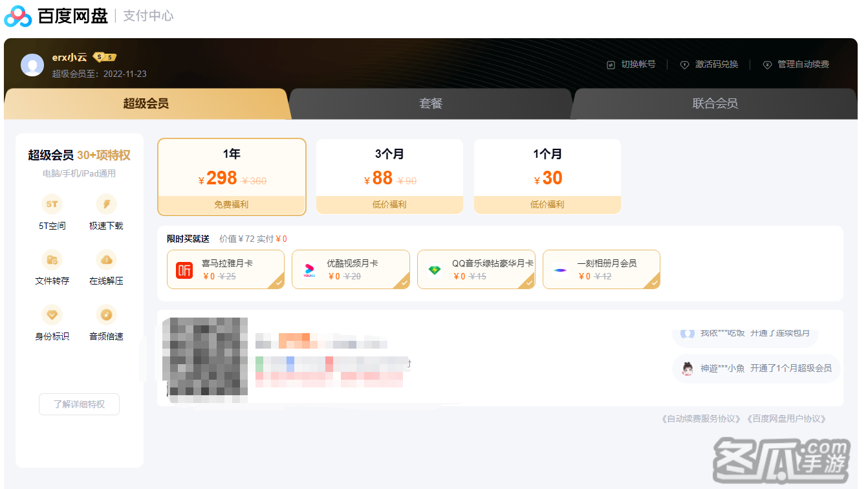
Task: Click the 低价福利 label under 1个月
Action: 547,204
